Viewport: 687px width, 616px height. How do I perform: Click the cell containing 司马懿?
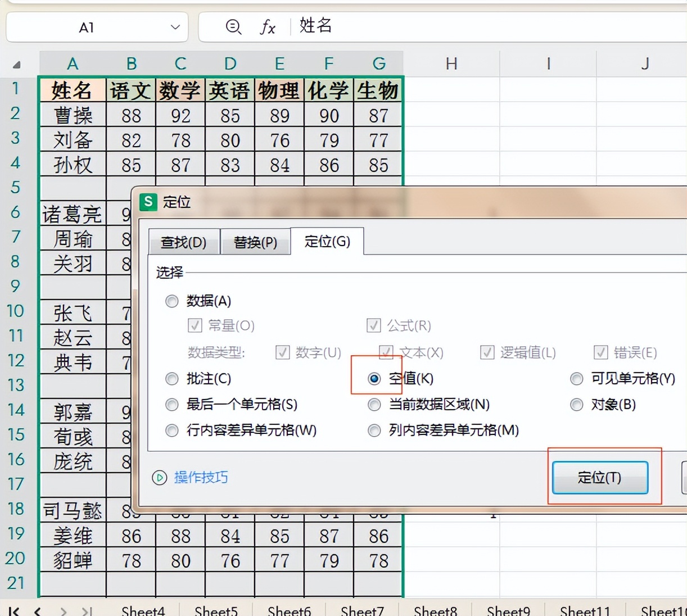click(73, 510)
